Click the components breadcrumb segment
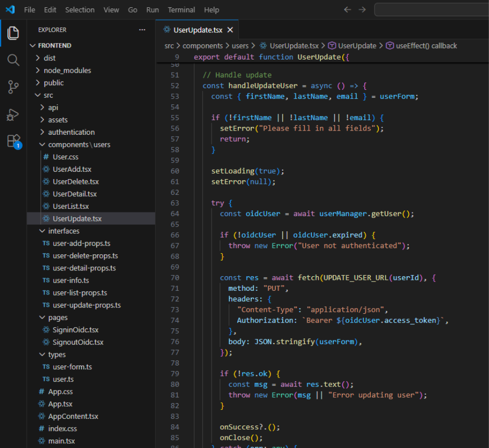 pyautogui.click(x=202, y=46)
